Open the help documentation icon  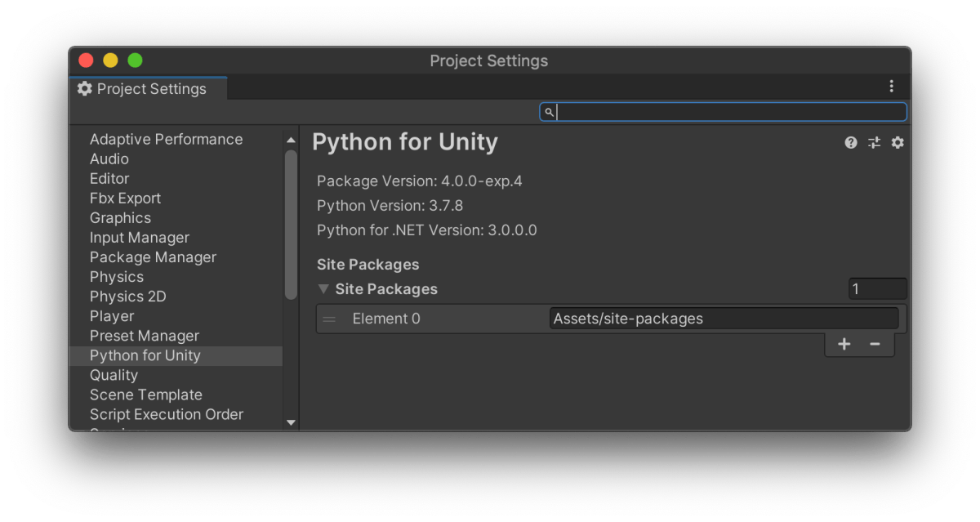[851, 143]
